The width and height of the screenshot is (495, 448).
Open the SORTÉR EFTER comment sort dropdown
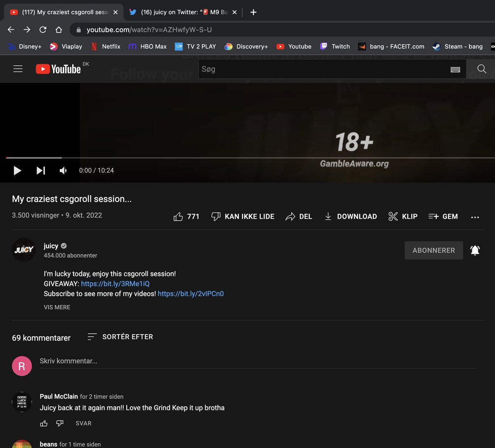(120, 337)
